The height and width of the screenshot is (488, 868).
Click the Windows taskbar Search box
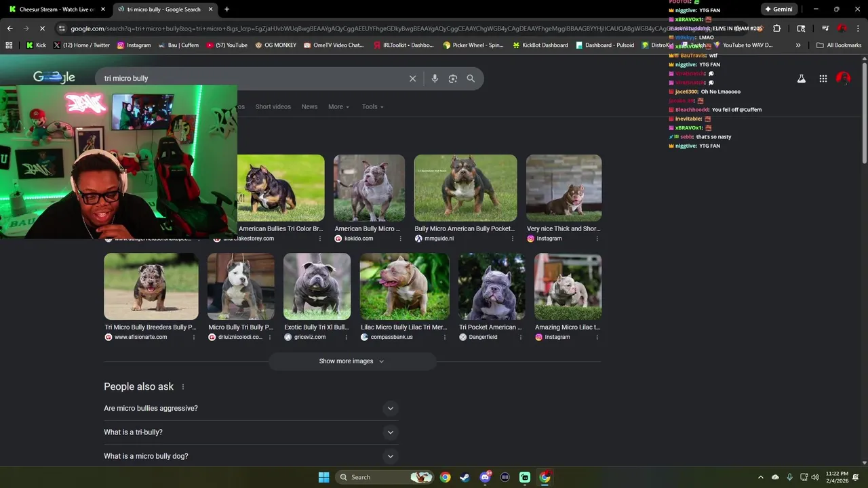pyautogui.click(x=384, y=477)
